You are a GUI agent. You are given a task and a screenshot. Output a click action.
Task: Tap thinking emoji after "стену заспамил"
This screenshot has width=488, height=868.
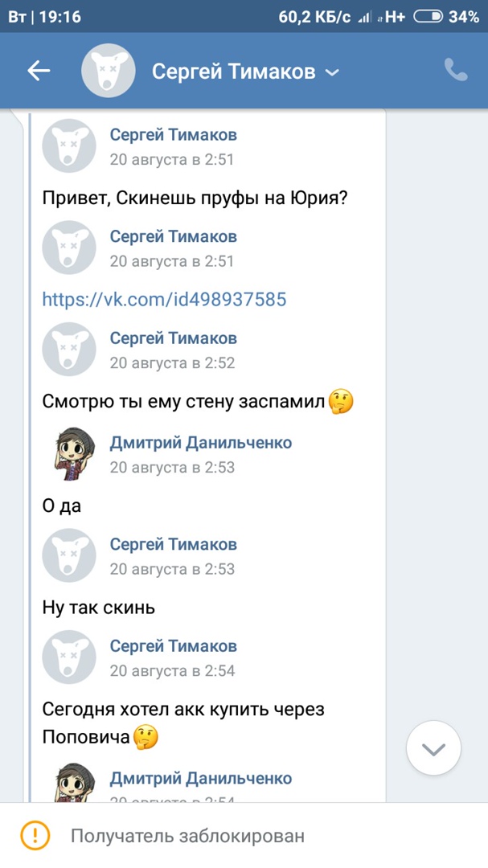342,401
